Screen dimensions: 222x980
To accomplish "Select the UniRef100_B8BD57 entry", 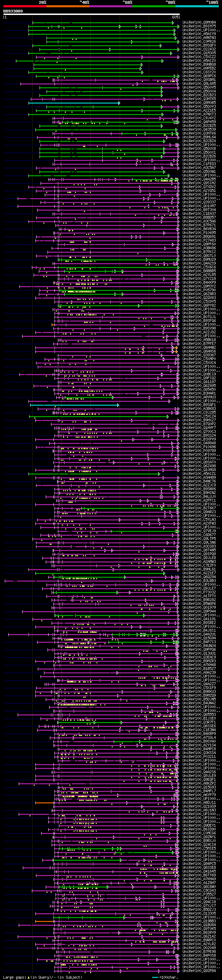I will (x=199, y=217).
